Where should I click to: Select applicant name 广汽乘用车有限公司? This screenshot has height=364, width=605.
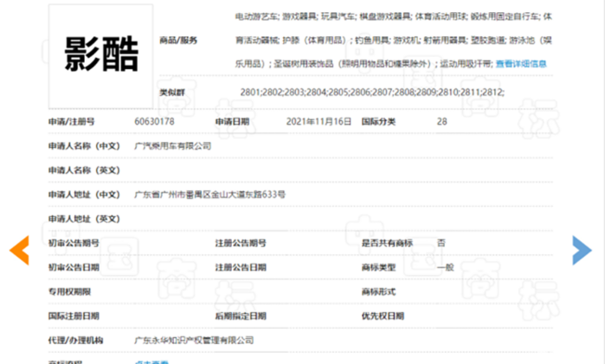[x=172, y=146]
